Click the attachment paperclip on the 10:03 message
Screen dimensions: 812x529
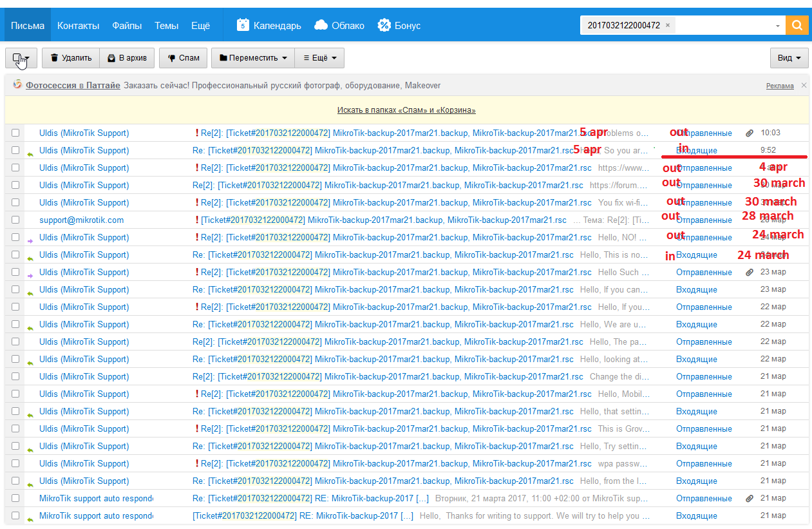[x=749, y=133]
